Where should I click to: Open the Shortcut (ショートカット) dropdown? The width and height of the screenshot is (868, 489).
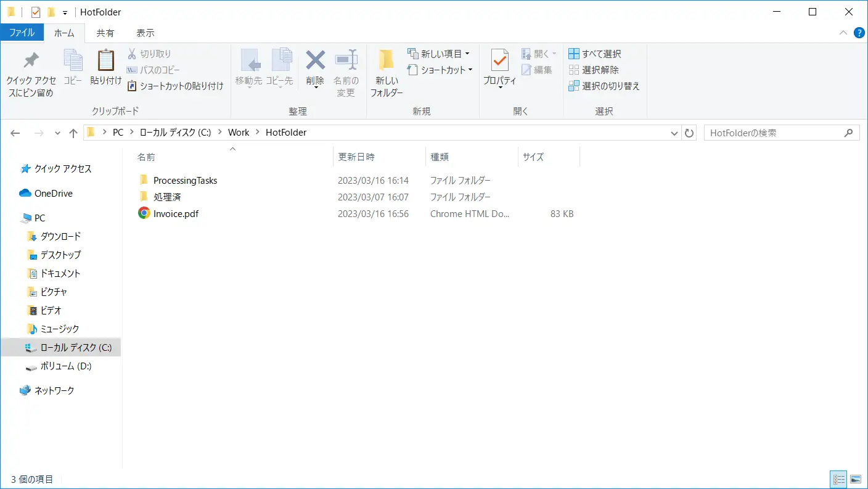click(441, 70)
